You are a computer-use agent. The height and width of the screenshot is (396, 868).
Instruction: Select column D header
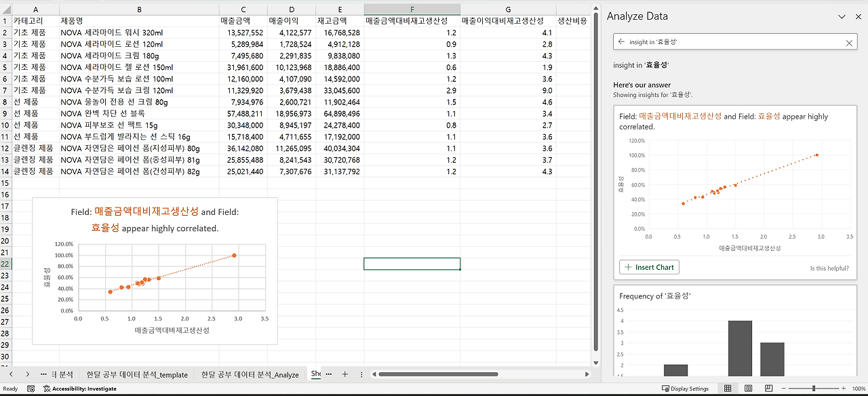tap(292, 9)
